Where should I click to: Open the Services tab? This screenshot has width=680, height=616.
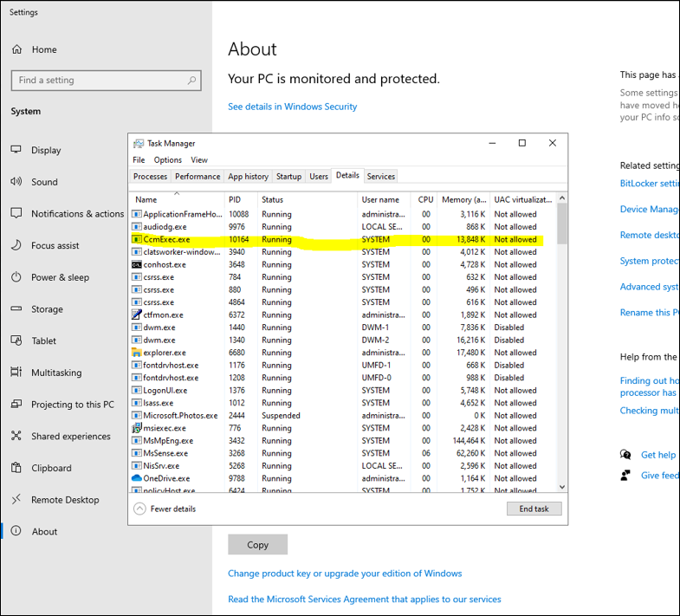click(381, 176)
